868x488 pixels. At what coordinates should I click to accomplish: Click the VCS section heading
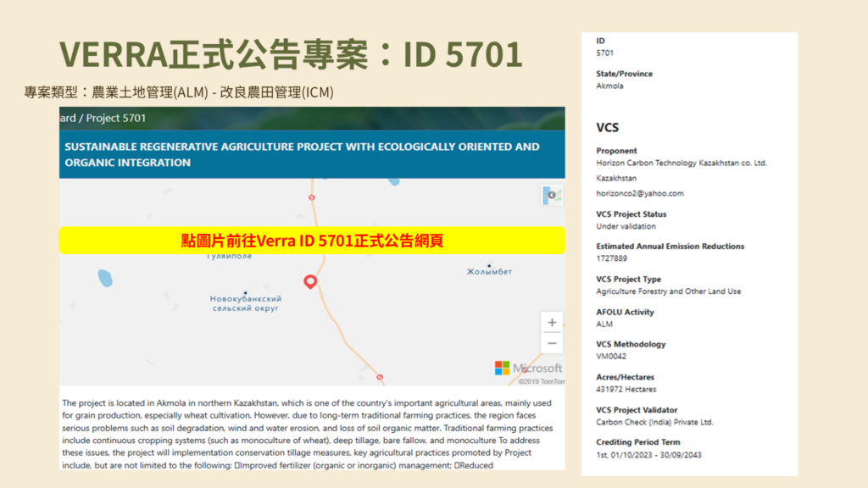607,128
